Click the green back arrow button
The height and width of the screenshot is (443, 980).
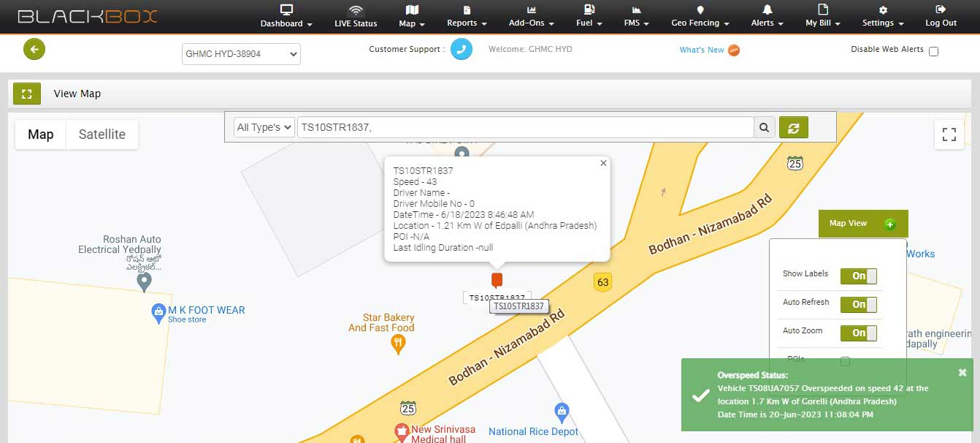[34, 49]
